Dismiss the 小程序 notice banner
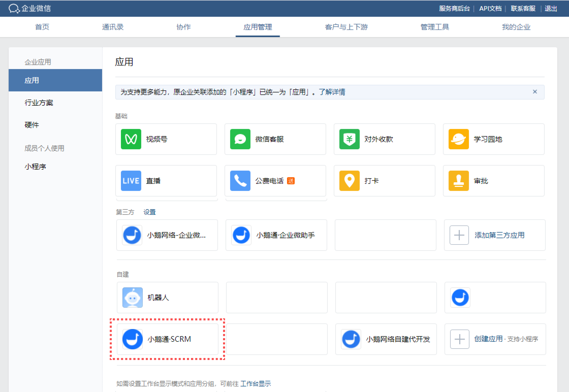The image size is (569, 392). pos(535,92)
